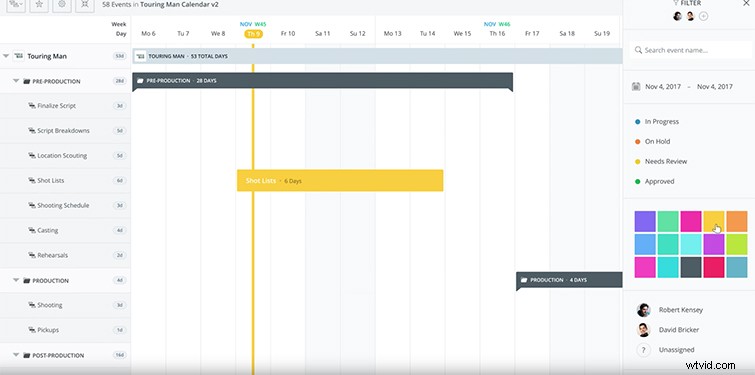The width and height of the screenshot is (755, 375).
Task: Toggle the Approved status filter
Action: point(654,181)
